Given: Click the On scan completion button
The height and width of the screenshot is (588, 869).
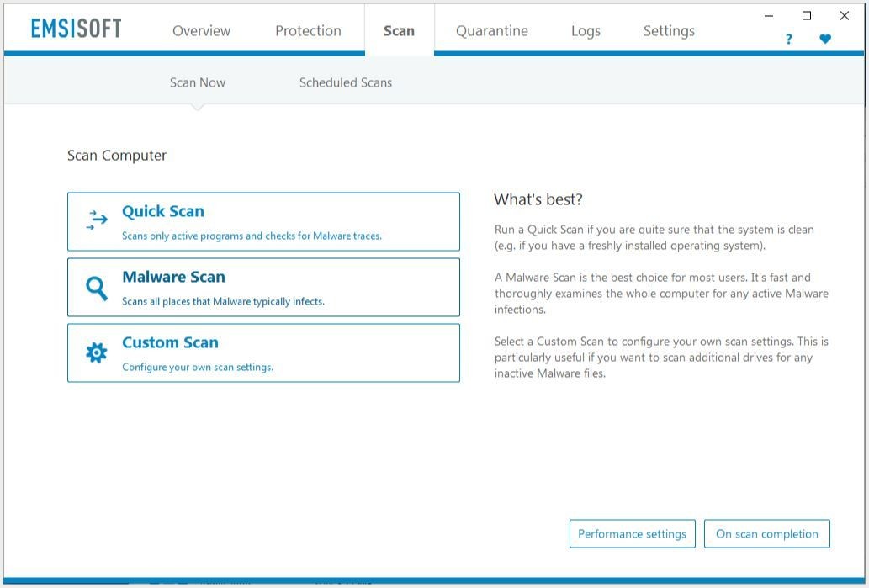Looking at the screenshot, I should [x=766, y=534].
